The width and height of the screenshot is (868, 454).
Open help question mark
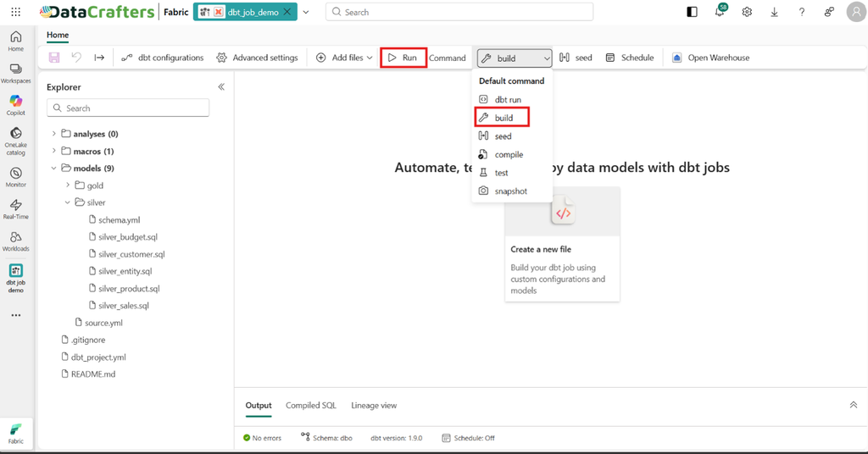click(802, 12)
